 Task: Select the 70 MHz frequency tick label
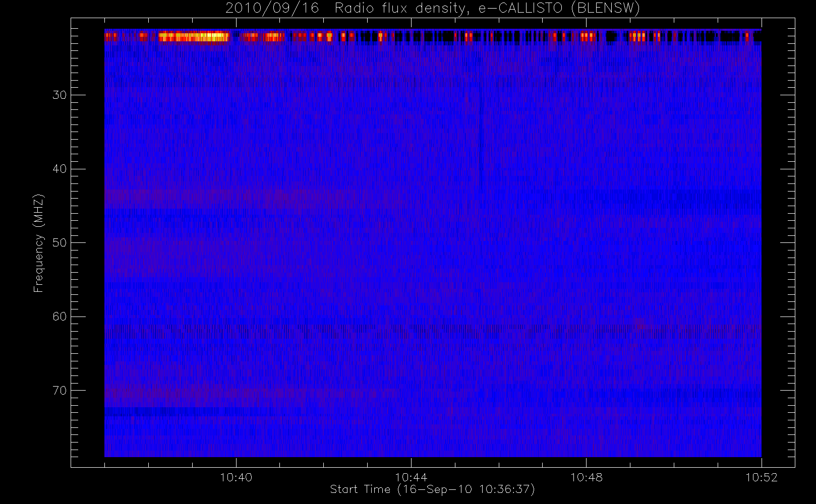point(59,391)
